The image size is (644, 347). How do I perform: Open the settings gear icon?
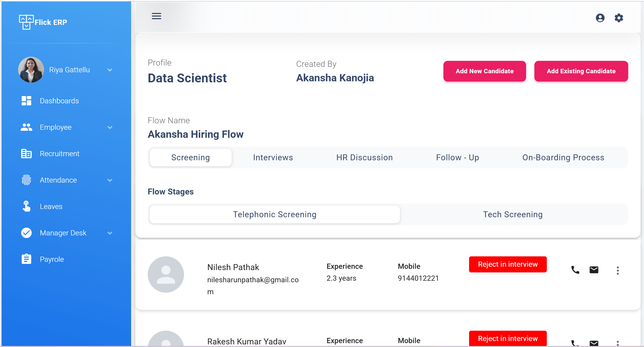[619, 18]
